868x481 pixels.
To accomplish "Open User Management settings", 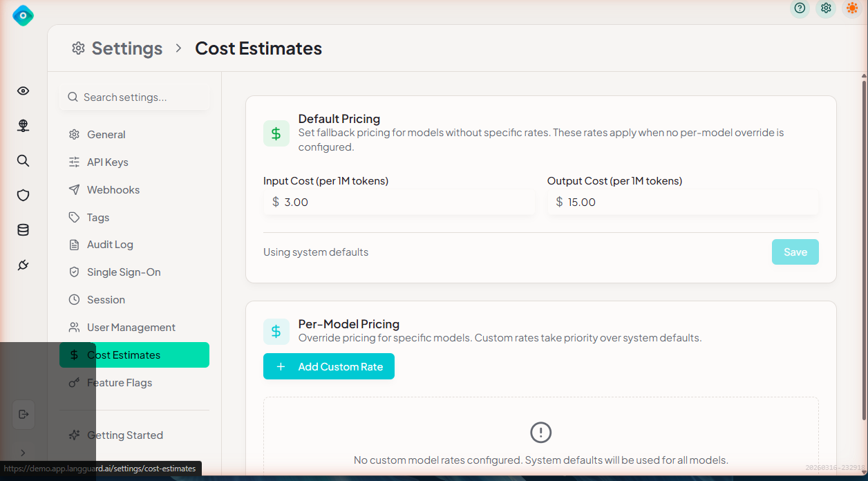I will point(131,328).
